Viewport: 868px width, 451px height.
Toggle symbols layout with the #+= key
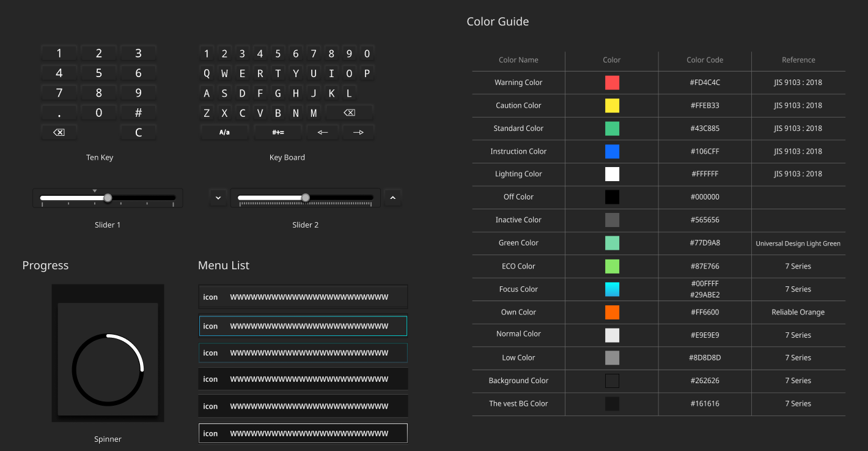(278, 132)
